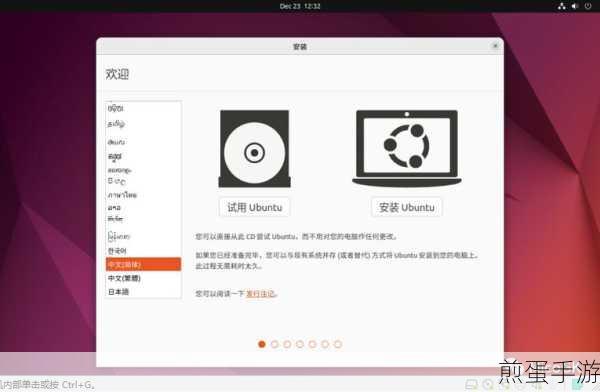The image size is (600, 392).
Task: Open the network status icon in top bar
Action: [x=561, y=6]
